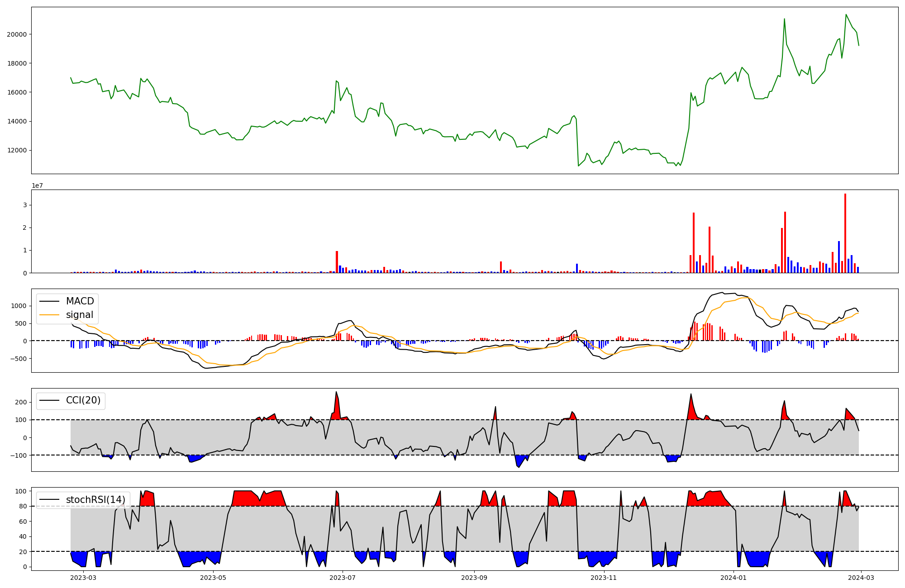Click the MACD legend label
Screen dimensions: 905x588
pos(80,301)
